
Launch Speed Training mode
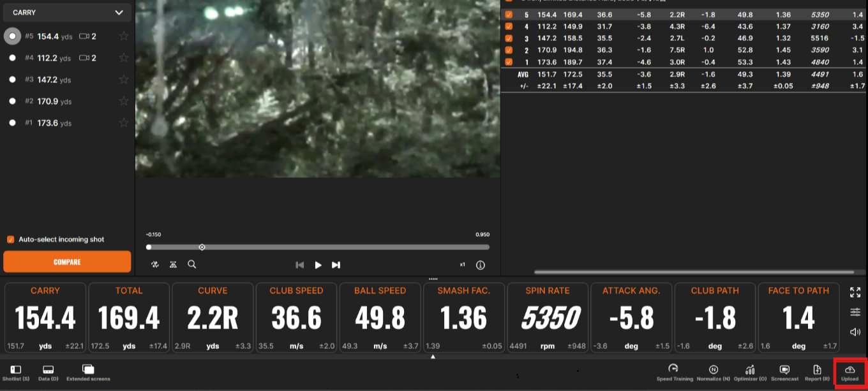tap(674, 373)
